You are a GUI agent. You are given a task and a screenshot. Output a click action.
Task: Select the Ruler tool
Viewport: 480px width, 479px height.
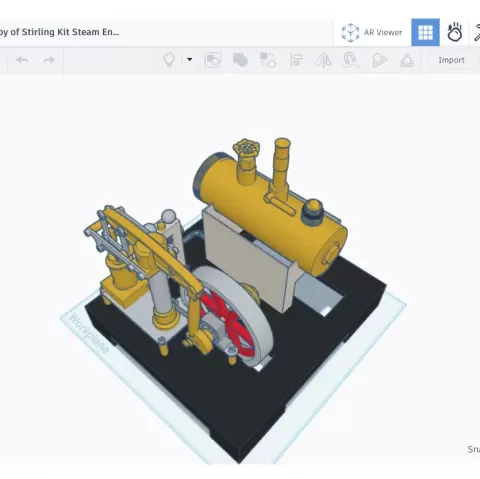[407, 60]
